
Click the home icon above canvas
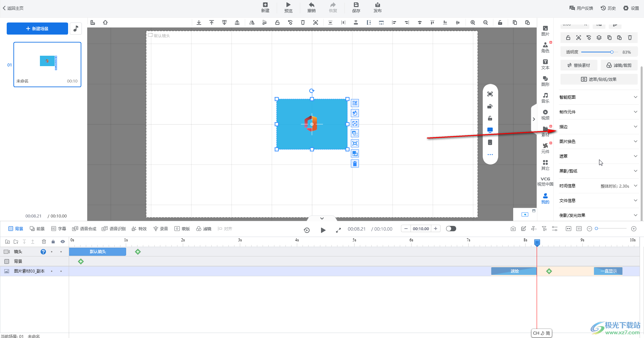coord(105,22)
